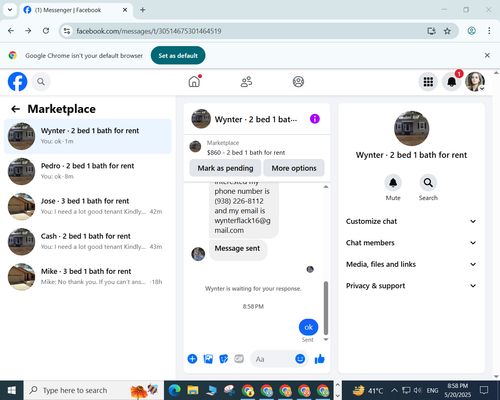The width and height of the screenshot is (500, 400).
Task: Open the volume control in tray
Action: [418, 390]
